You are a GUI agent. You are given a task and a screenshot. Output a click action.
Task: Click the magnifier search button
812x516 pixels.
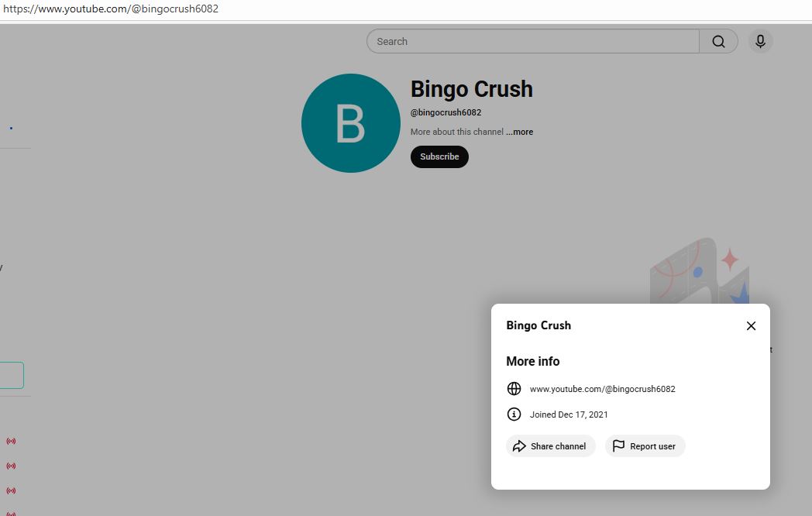pyautogui.click(x=718, y=42)
